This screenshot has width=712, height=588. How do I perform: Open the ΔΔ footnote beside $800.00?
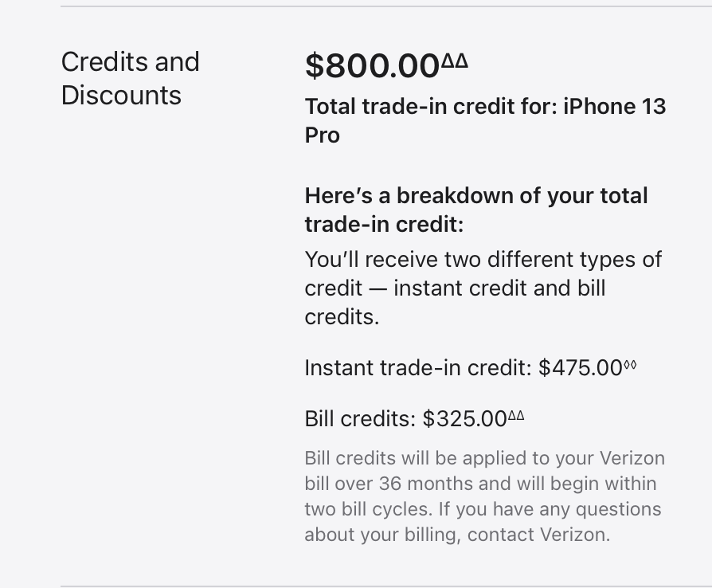click(x=455, y=61)
